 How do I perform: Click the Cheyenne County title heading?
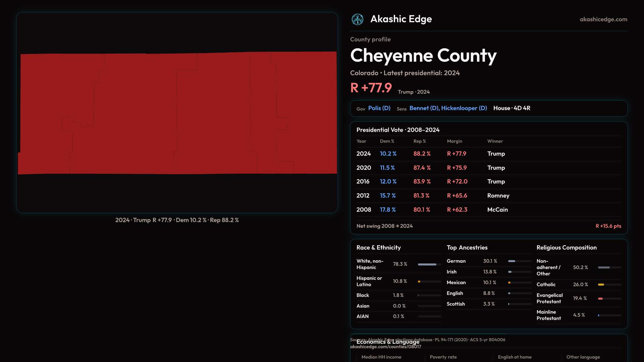423,56
